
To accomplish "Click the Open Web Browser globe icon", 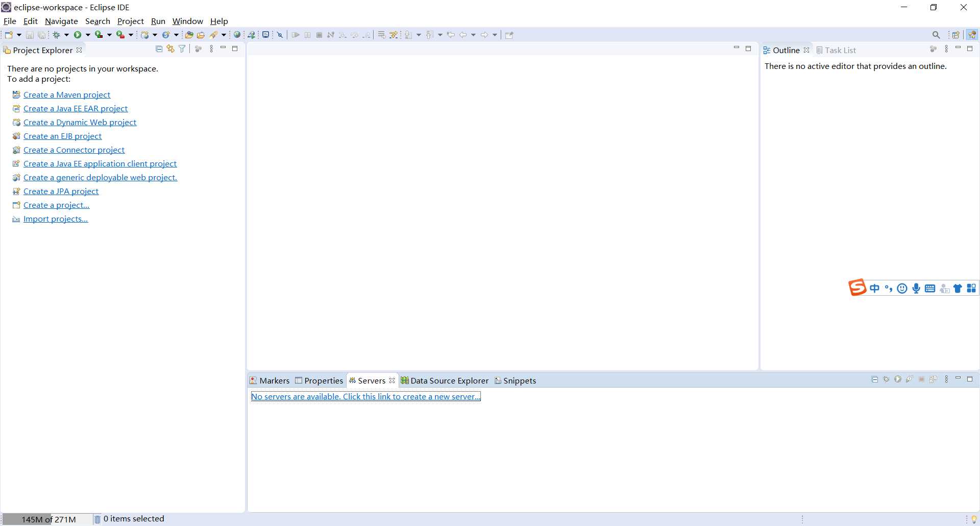I will tap(237, 35).
